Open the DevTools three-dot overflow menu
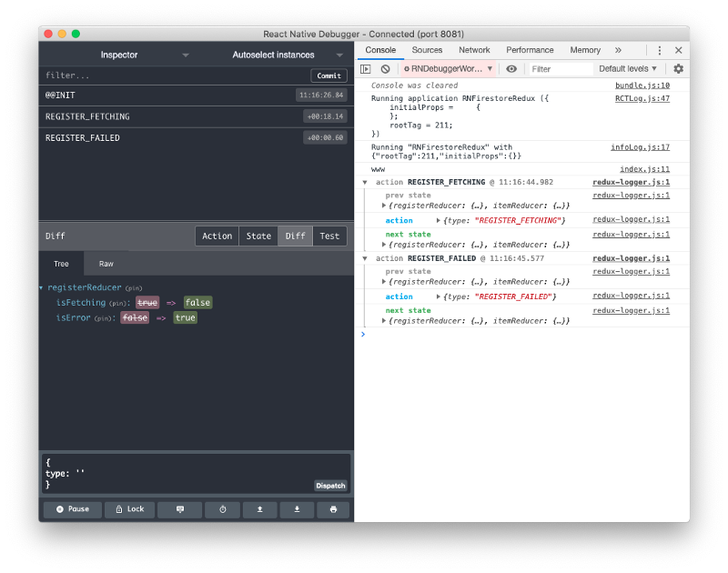The image size is (728, 573). pyautogui.click(x=660, y=50)
